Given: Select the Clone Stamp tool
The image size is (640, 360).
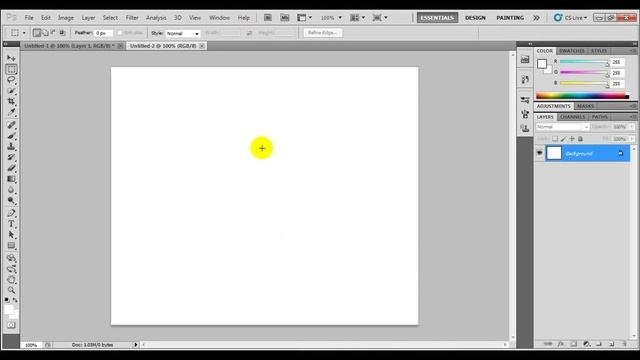Looking at the screenshot, I should (x=11, y=146).
